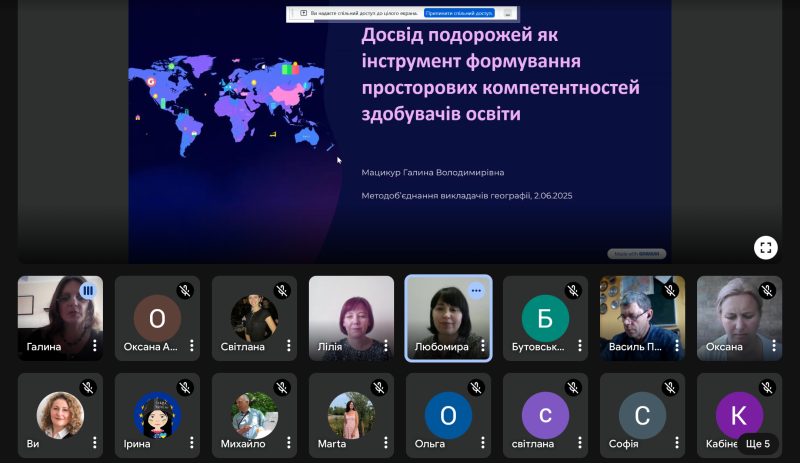Viewport: 800px width, 463px height.
Task: Click the muted mic icon on Софія's tile
Action: click(x=670, y=387)
